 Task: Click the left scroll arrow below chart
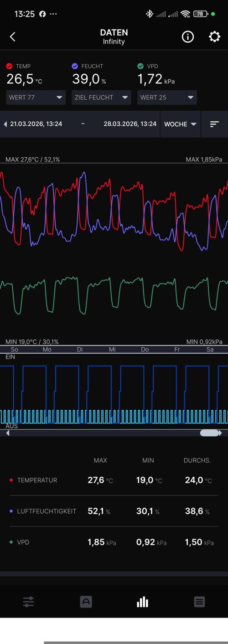[8, 433]
